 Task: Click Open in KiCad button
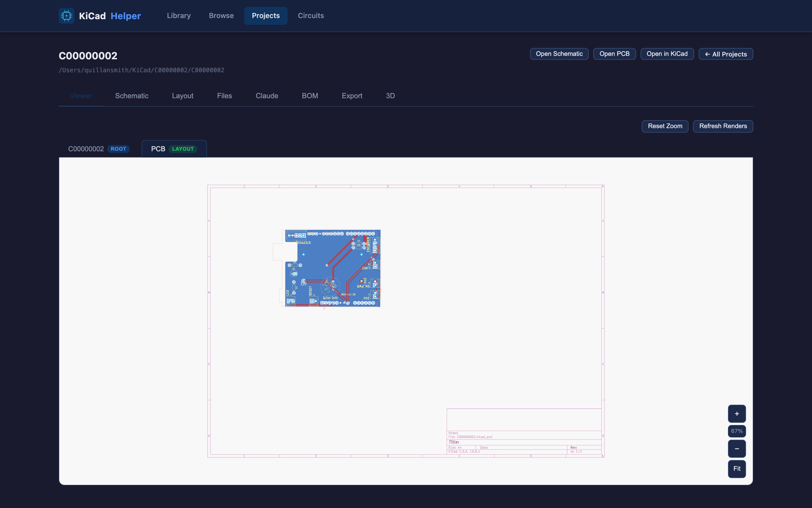click(x=667, y=54)
